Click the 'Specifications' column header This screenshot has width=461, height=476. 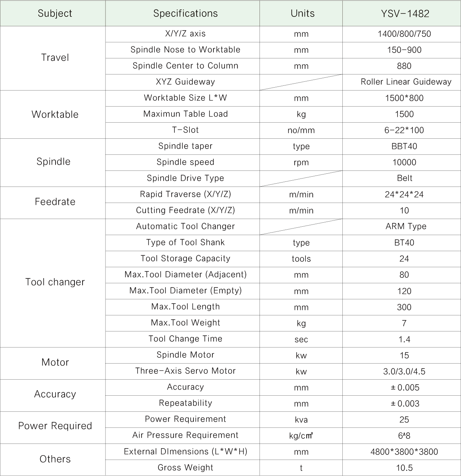tap(183, 13)
